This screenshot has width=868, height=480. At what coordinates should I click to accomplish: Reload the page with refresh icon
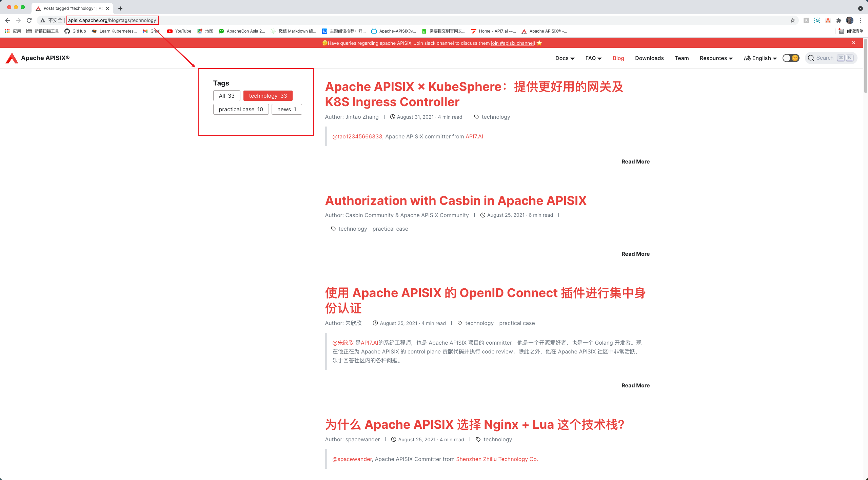coord(29,20)
